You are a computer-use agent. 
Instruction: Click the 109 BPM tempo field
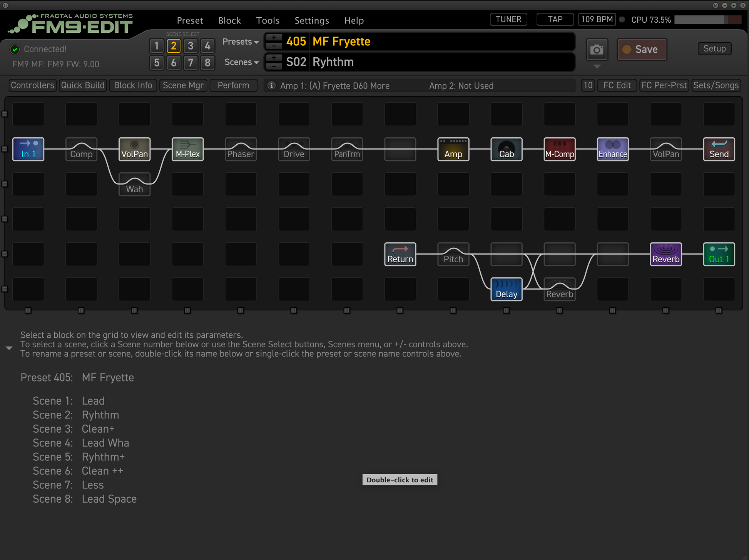[x=597, y=20]
